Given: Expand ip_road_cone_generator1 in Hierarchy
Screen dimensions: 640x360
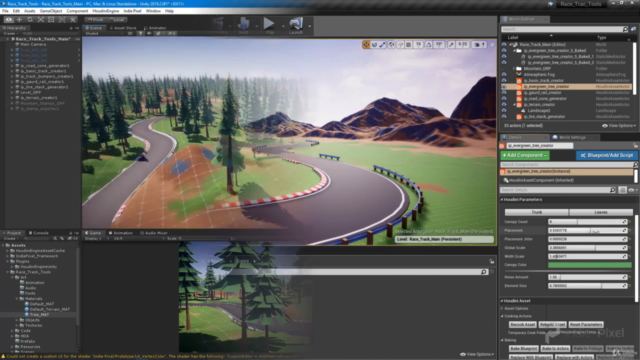Looking at the screenshot, I should pos(12,65).
